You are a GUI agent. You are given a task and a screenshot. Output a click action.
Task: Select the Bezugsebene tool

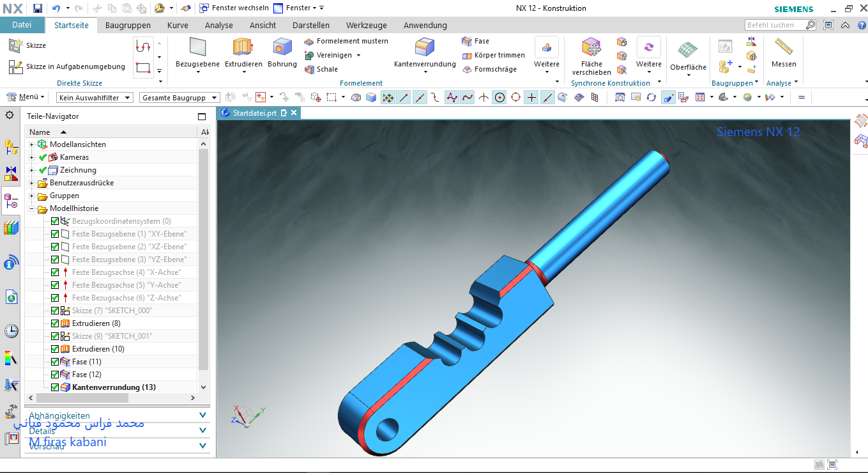tap(198, 54)
